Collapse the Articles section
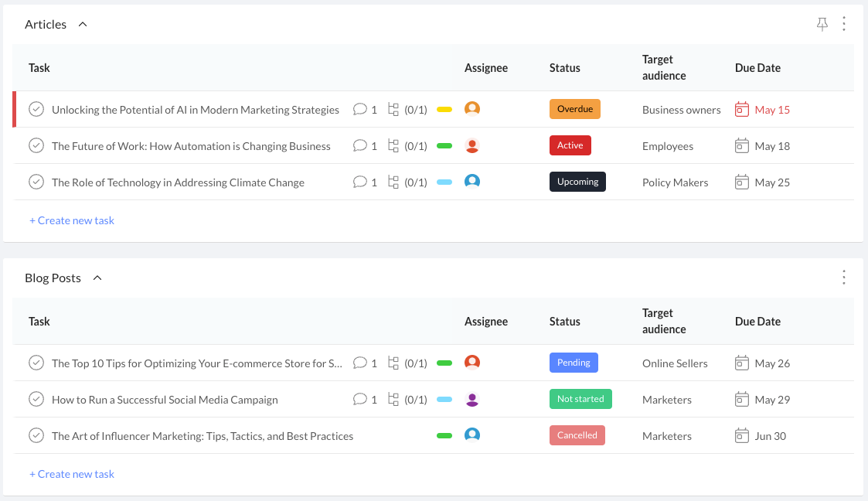The height and width of the screenshot is (501, 868). [x=83, y=24]
